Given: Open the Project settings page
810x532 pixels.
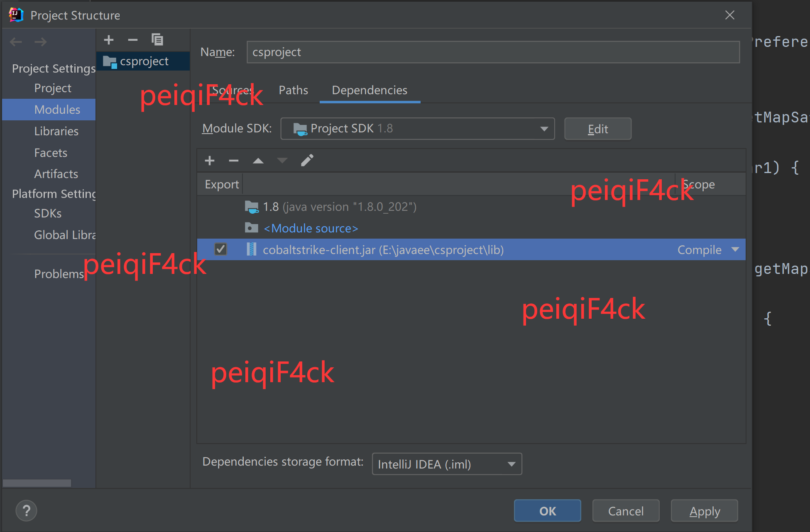Looking at the screenshot, I should (x=53, y=88).
